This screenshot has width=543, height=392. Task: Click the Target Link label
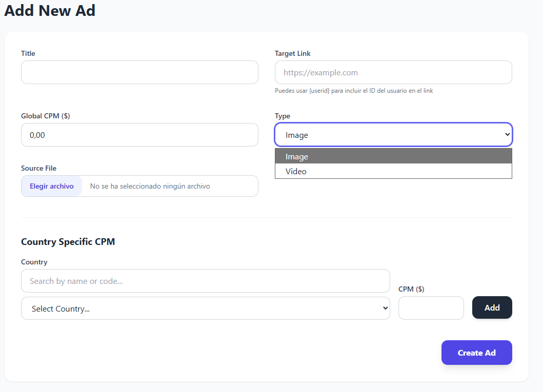(x=293, y=53)
